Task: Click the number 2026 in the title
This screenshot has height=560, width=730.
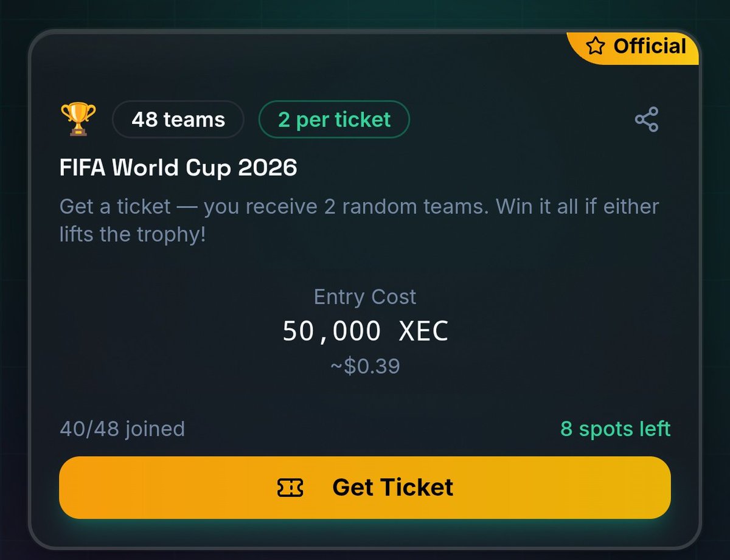Action: [x=268, y=167]
